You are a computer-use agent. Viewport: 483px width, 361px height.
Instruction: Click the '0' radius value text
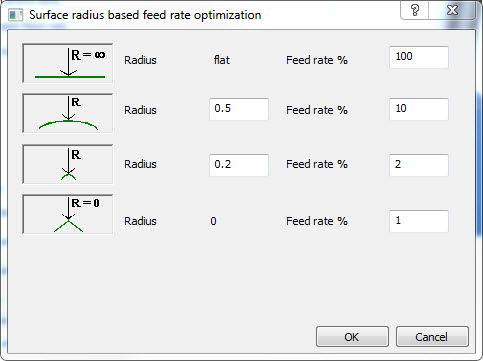tap(213, 221)
